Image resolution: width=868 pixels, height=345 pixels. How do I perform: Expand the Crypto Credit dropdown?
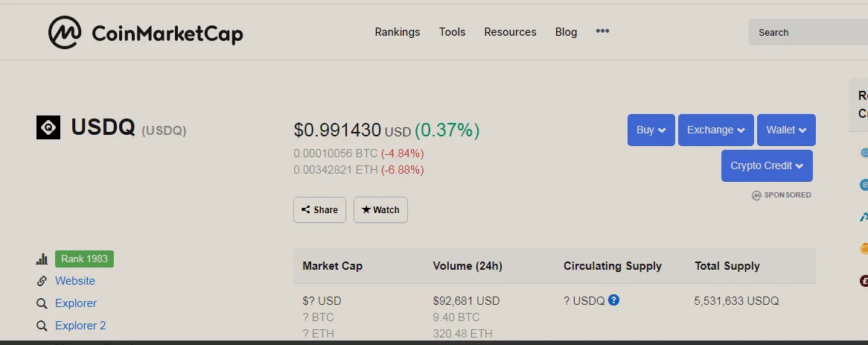coord(767,165)
